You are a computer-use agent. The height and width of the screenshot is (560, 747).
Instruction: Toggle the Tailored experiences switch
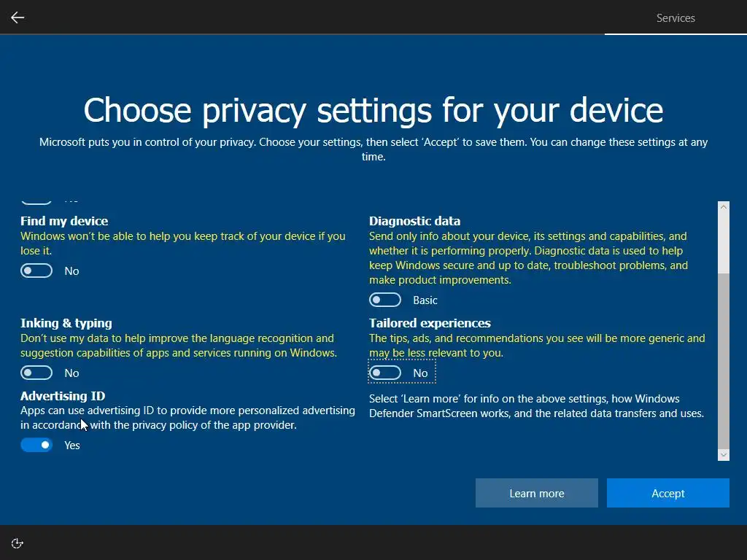(385, 373)
